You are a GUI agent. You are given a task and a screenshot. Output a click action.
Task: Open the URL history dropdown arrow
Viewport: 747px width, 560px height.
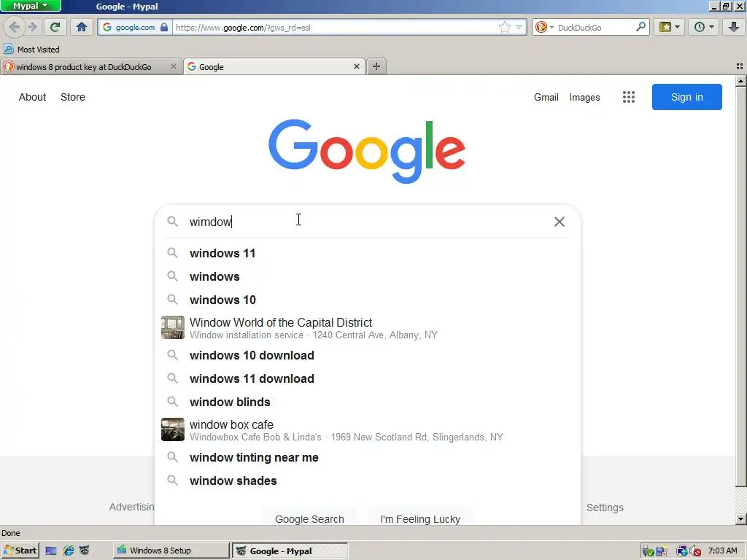pyautogui.click(x=519, y=27)
